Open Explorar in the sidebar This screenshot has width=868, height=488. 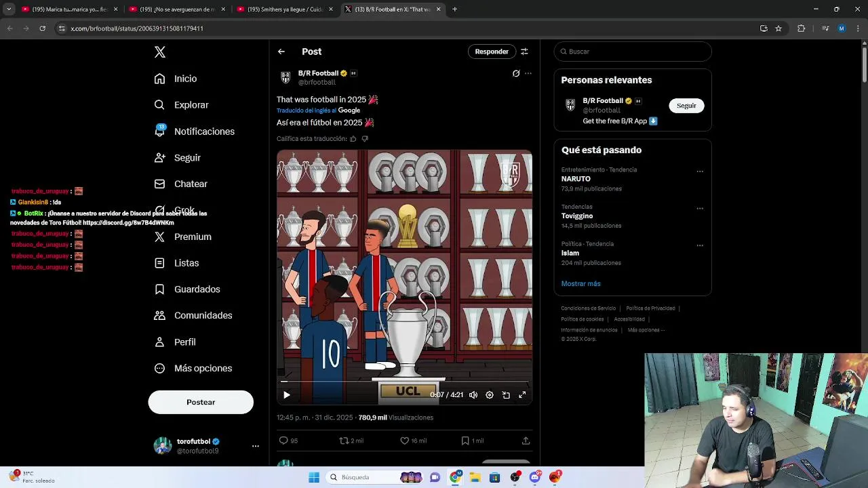[181, 105]
